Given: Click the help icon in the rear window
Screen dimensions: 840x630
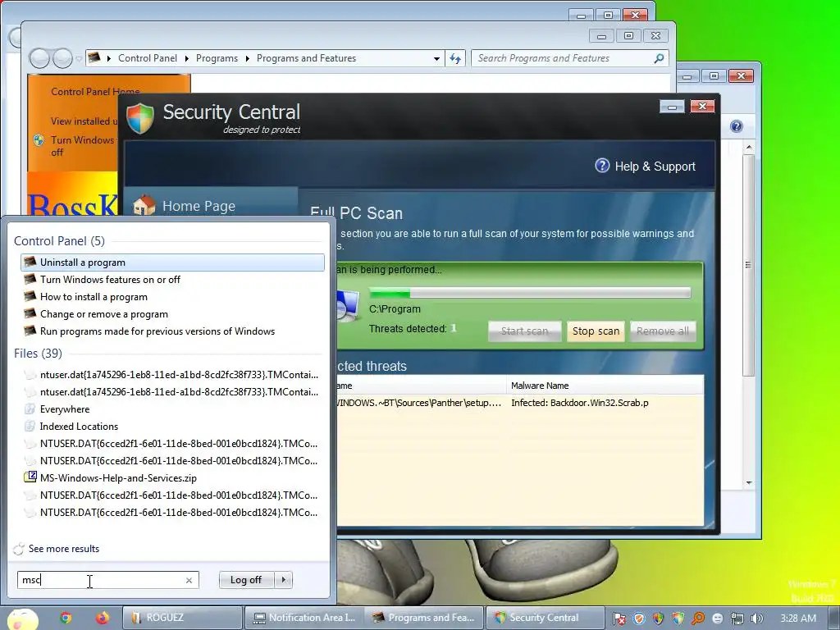Looking at the screenshot, I should point(737,126).
